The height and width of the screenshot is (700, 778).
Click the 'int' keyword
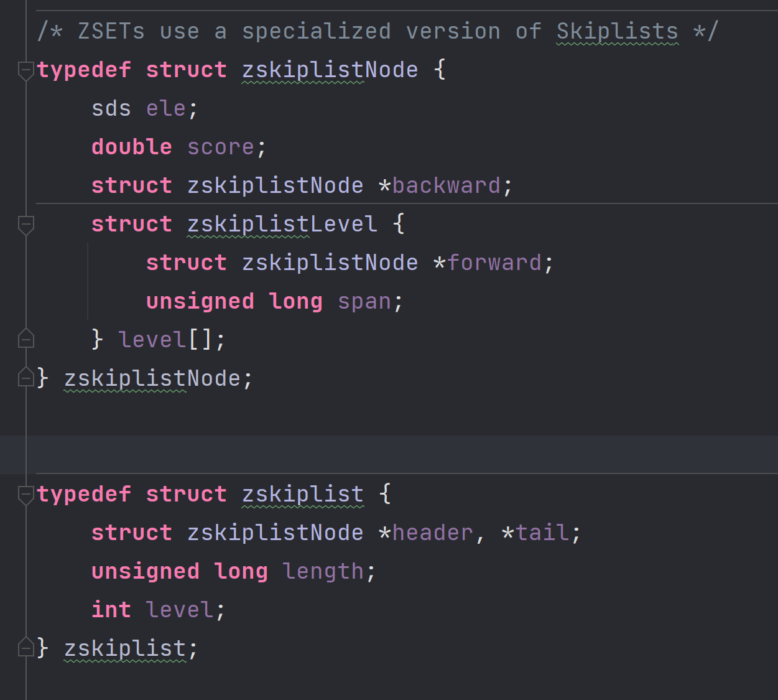tap(111, 610)
